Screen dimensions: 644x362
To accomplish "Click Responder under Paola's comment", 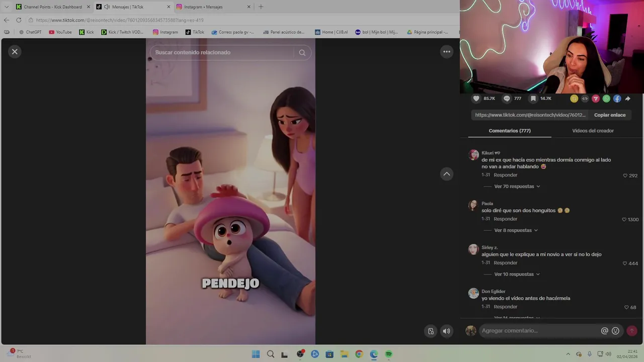I will (505, 219).
